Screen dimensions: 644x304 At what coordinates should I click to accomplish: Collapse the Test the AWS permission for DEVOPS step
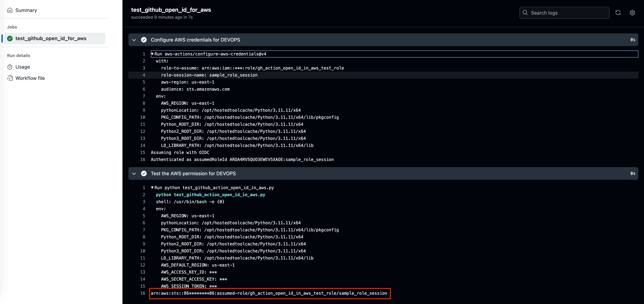click(x=134, y=173)
